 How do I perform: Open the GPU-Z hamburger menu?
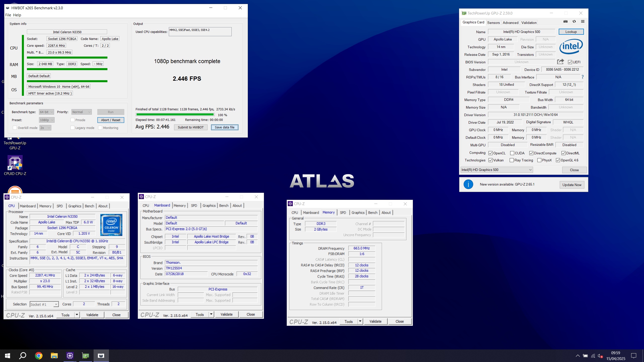pyautogui.click(x=583, y=22)
